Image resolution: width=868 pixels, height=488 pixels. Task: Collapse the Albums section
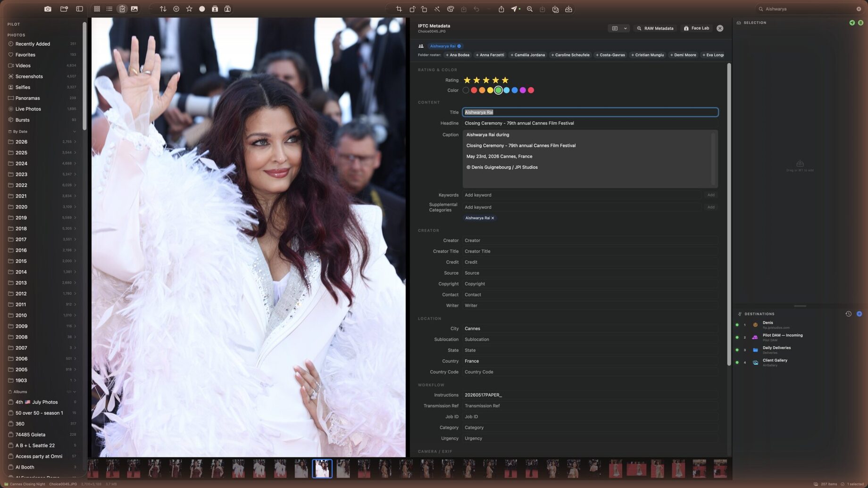pyautogui.click(x=75, y=392)
